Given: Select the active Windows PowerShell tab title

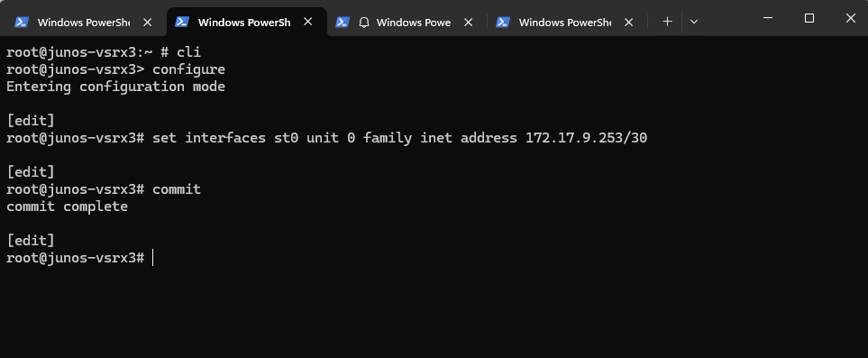Looking at the screenshot, I should 244,23.
